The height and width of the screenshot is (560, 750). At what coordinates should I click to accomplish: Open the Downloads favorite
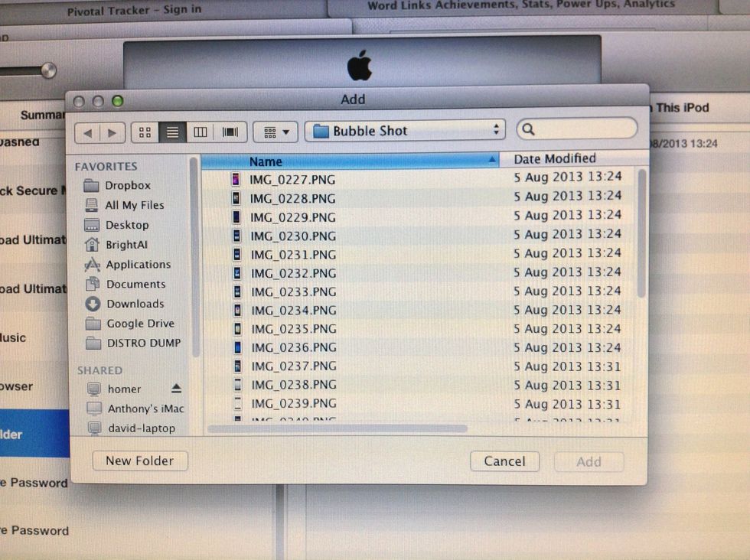coord(135,303)
